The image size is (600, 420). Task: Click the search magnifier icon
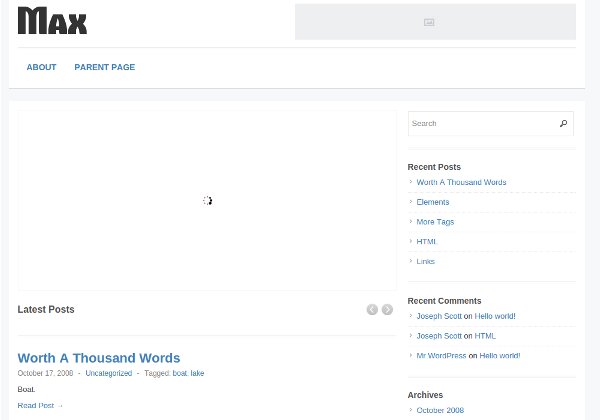tap(563, 124)
